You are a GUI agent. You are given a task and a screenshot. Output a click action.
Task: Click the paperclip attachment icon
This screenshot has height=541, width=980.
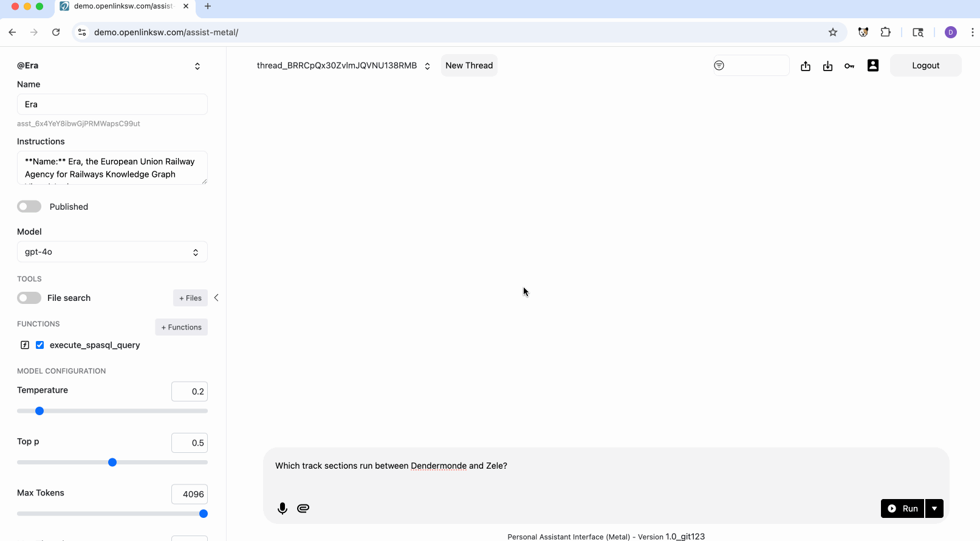pos(303,508)
